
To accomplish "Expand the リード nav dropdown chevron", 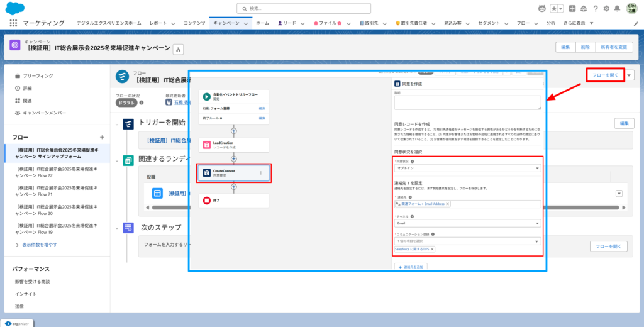I will click(x=304, y=23).
